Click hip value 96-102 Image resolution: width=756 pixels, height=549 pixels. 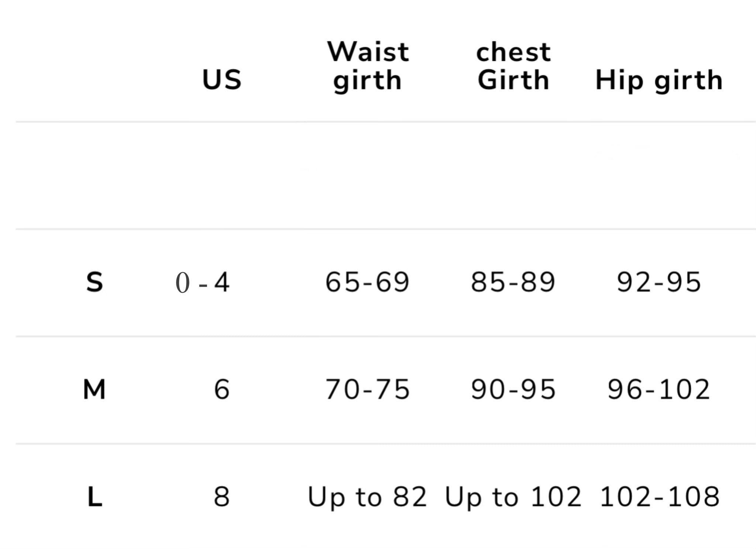point(659,389)
